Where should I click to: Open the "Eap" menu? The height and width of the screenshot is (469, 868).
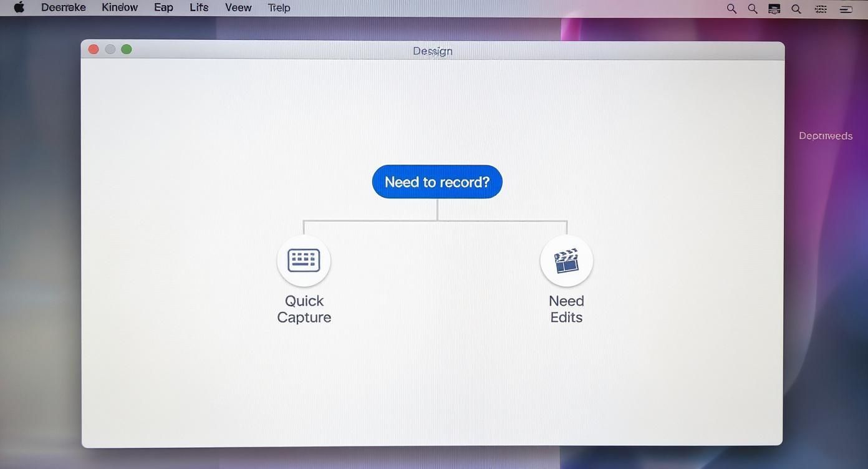pyautogui.click(x=163, y=7)
